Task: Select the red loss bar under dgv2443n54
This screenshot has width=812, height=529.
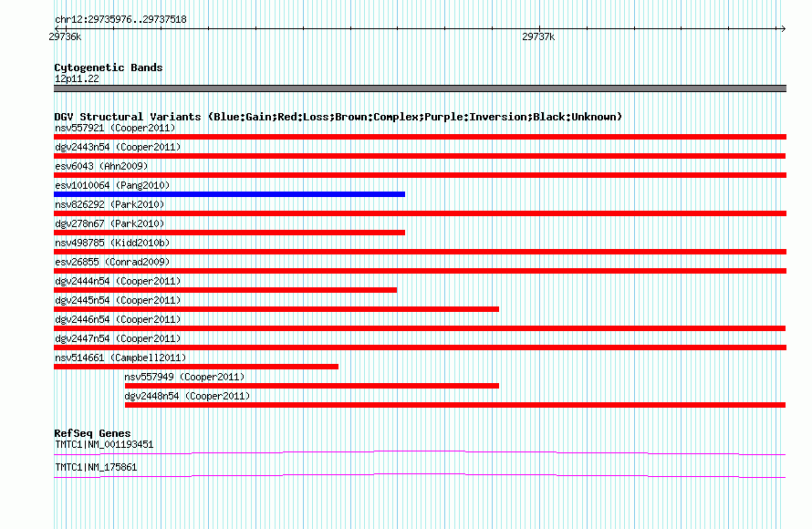Action: 420,156
